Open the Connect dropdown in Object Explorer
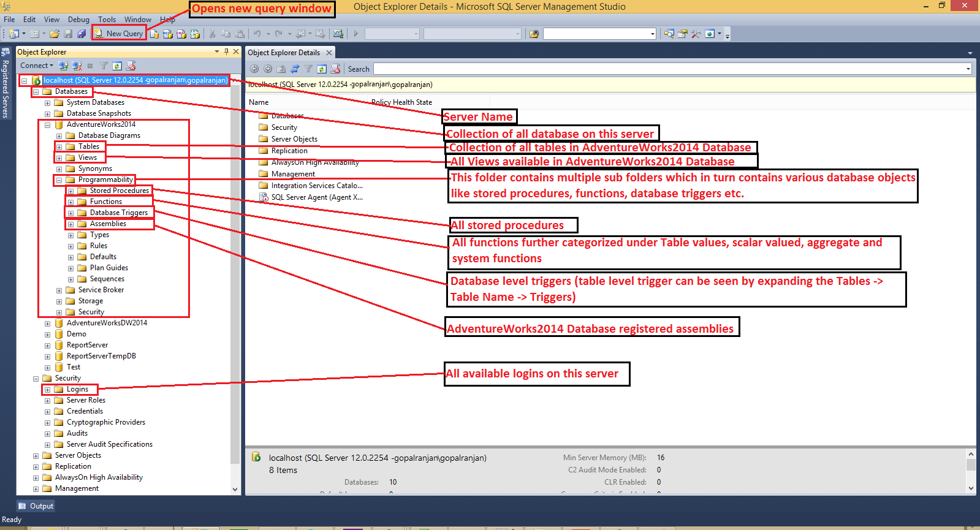 37,66
